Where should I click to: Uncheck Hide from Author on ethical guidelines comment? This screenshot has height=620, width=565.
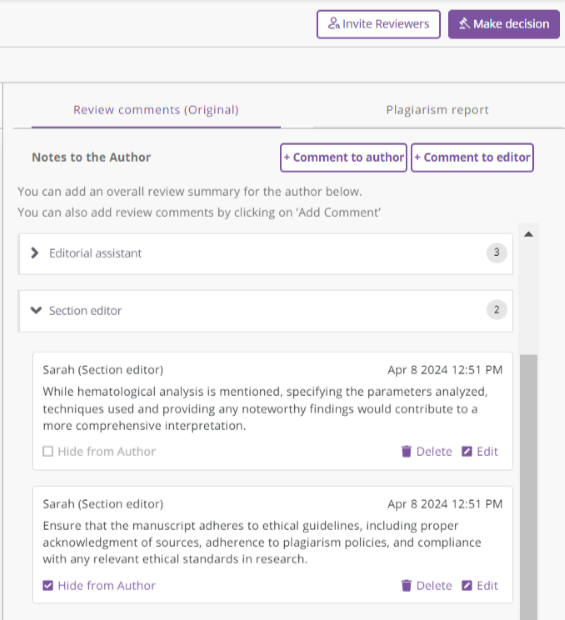coord(48,585)
